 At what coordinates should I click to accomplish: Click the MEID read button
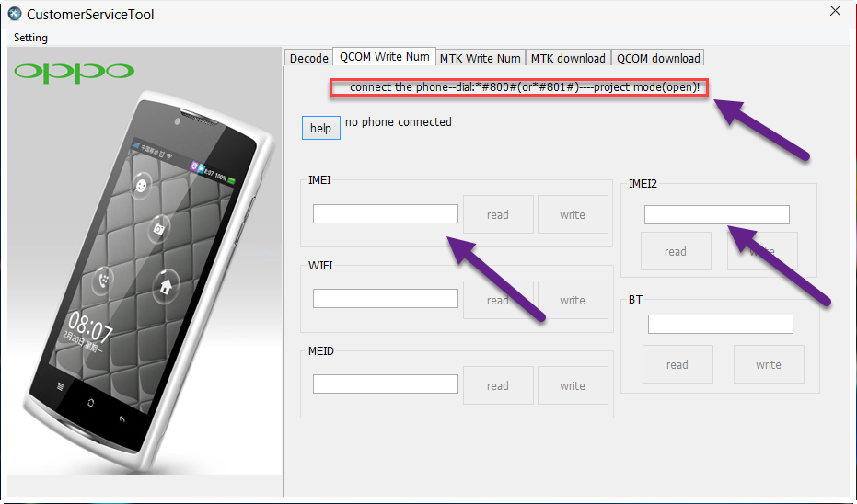pyautogui.click(x=498, y=385)
